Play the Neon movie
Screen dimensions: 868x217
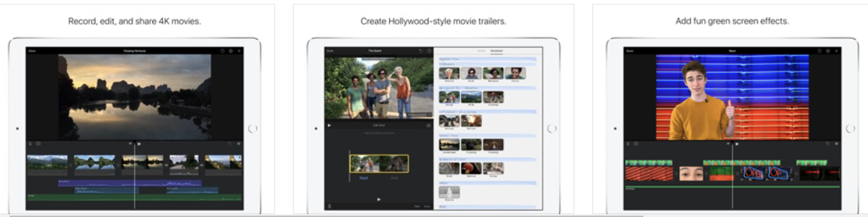click(x=737, y=144)
